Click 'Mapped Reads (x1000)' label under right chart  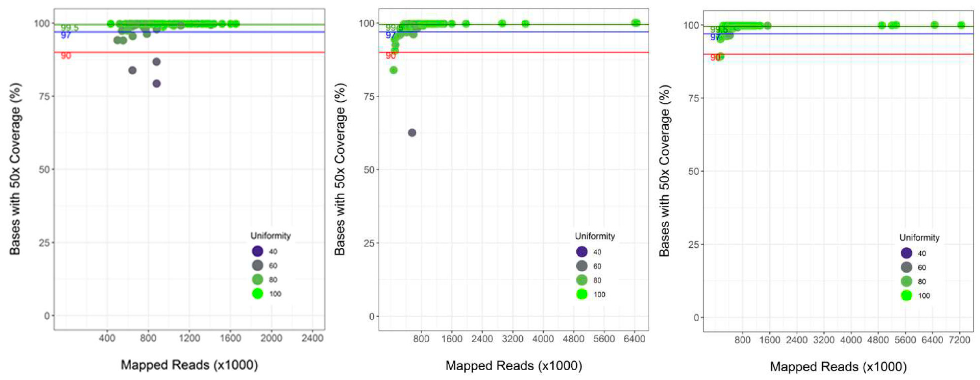click(838, 367)
